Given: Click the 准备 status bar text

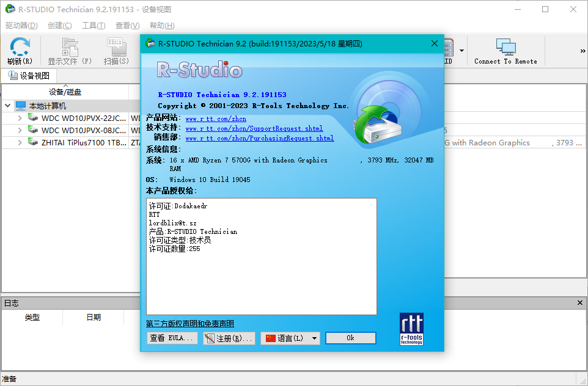Looking at the screenshot, I should click(x=9, y=379).
